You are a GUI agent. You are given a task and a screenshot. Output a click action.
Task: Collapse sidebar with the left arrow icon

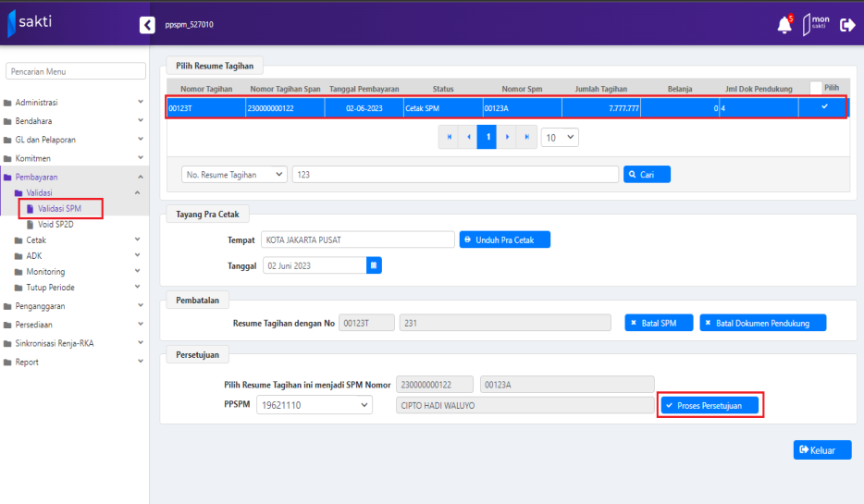pos(146,25)
